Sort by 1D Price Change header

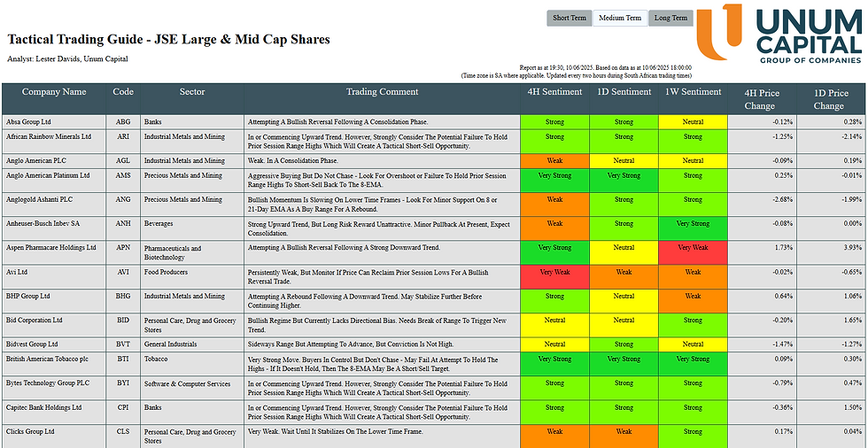[x=832, y=98]
